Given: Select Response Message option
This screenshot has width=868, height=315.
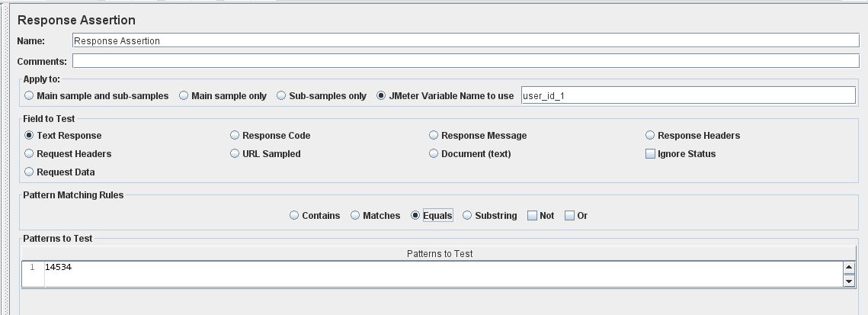Looking at the screenshot, I should click(x=434, y=136).
